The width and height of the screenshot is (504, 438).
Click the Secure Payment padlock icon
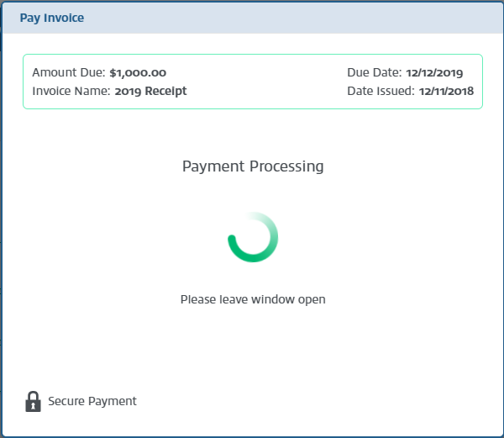[x=33, y=401]
